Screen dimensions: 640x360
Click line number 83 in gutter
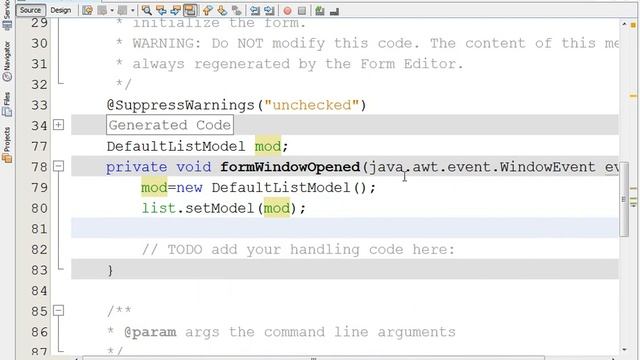[39, 270]
